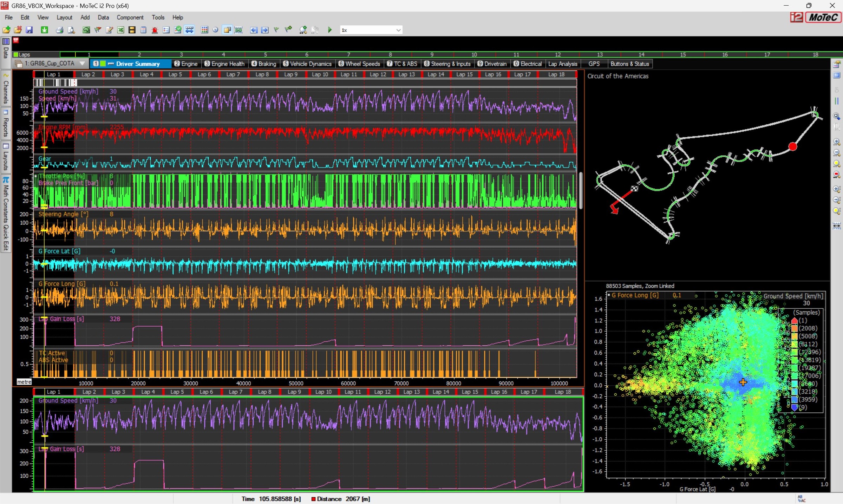This screenshot has height=504, width=843.
Task: Click the add flag marker icon
Action: click(288, 30)
